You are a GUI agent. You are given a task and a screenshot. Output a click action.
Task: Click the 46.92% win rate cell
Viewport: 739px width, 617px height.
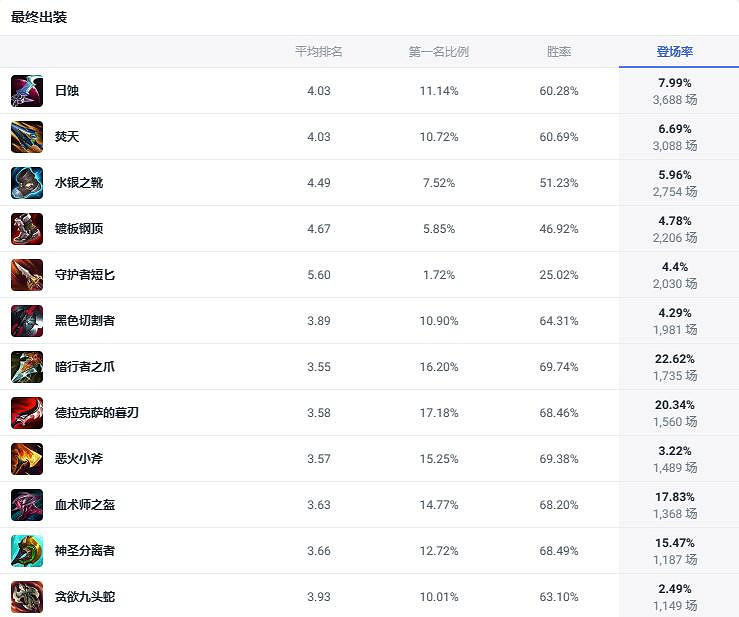point(559,229)
